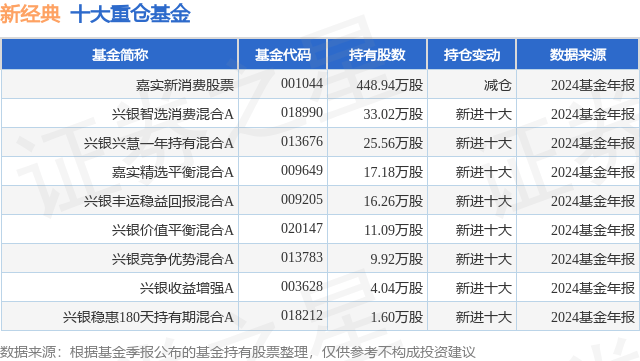Click the 持有股数 column header
Screen dimensions: 640x361
click(377, 55)
